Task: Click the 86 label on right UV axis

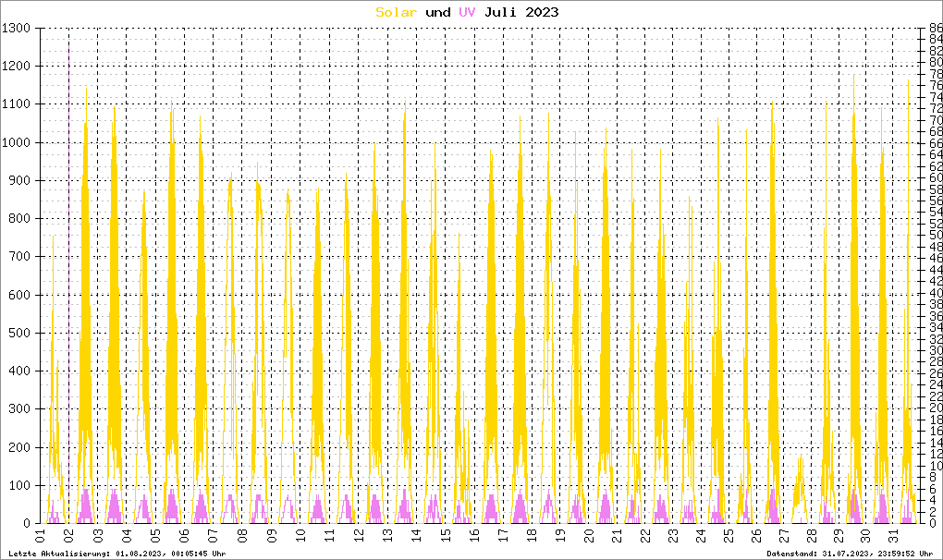Action: tap(935, 29)
